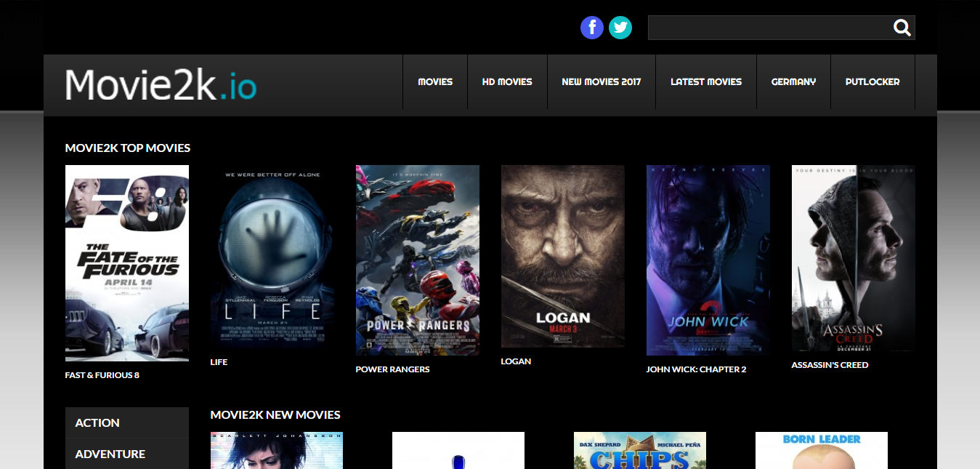This screenshot has width=980, height=469.
Task: Open the Facebook page icon
Action: [592, 28]
